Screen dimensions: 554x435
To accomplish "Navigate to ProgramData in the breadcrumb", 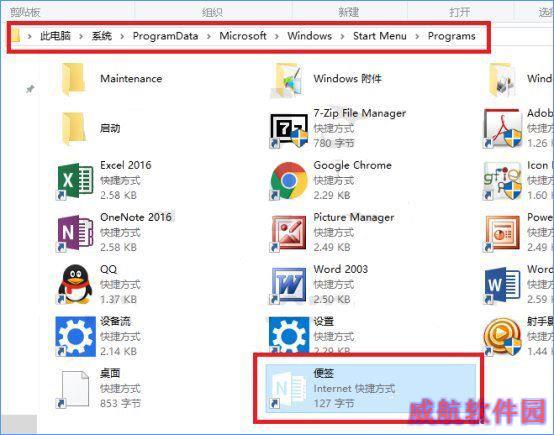I will (165, 36).
